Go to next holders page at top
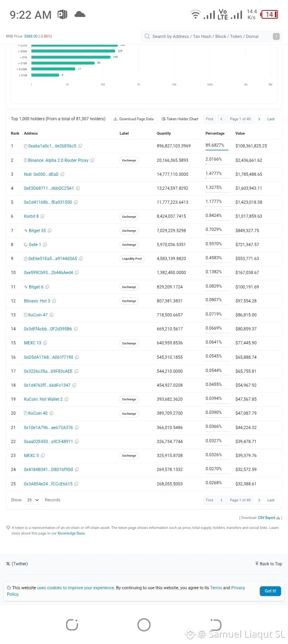The image size is (288, 644). [x=259, y=119]
